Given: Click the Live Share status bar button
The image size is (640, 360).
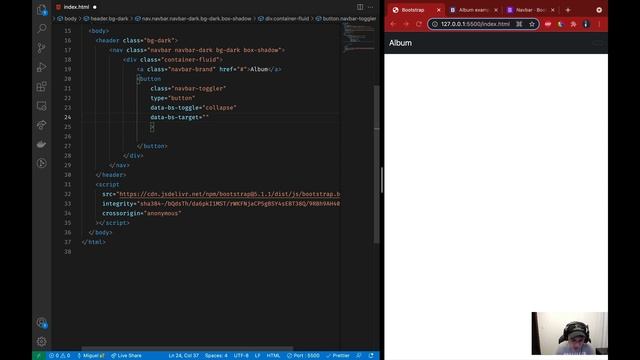Looking at the screenshot, I should [x=126, y=356].
